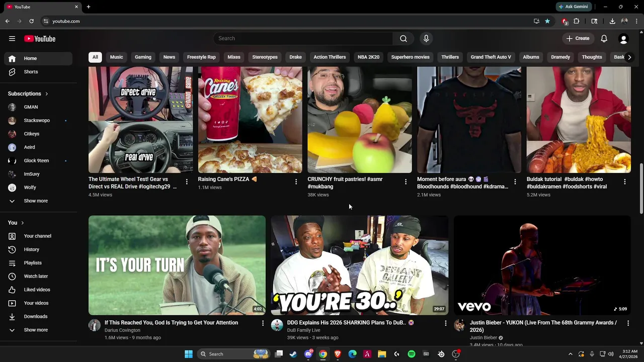Start voice search with microphone icon

click(426, 39)
